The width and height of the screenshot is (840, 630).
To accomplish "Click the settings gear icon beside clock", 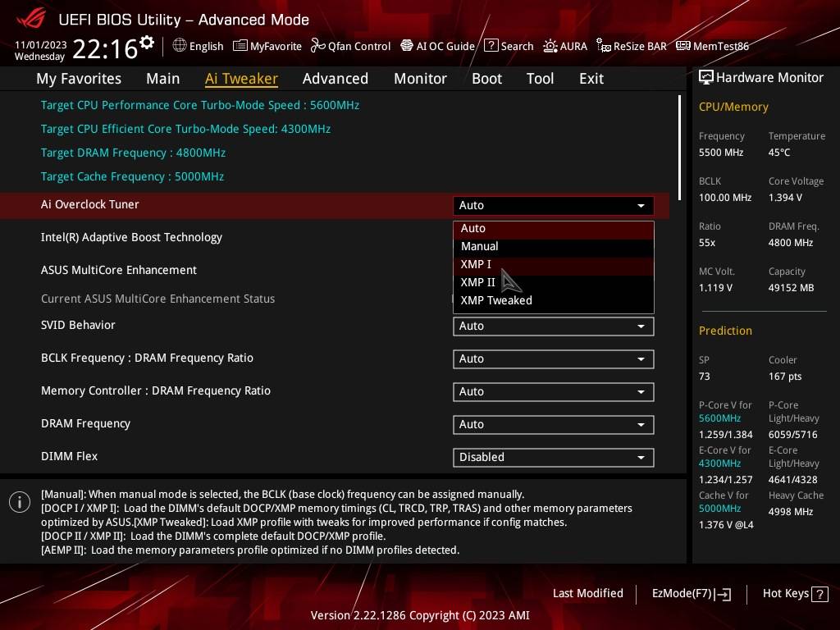I will pos(147,43).
